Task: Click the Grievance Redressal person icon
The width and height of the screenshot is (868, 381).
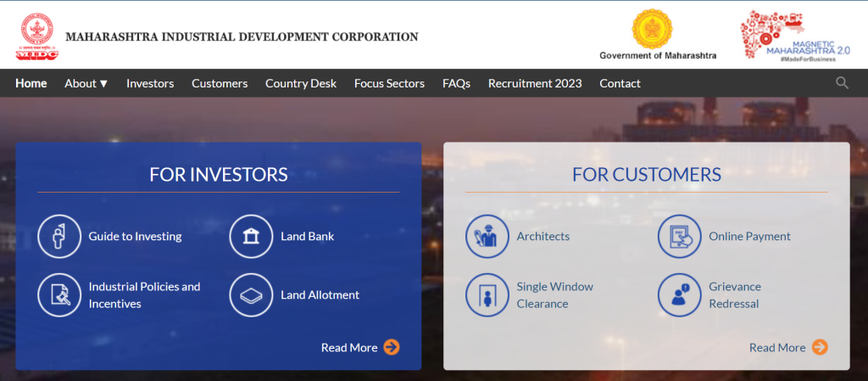Action: [679, 295]
